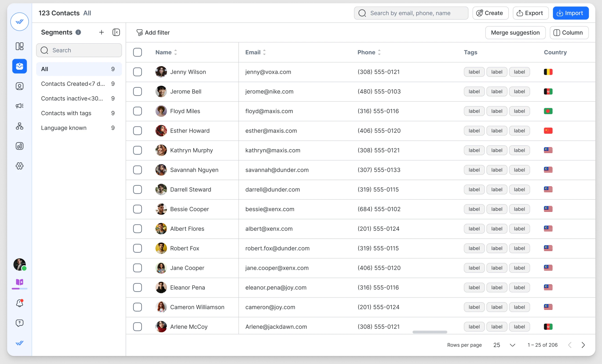Open the notifications bell icon

pyautogui.click(x=20, y=303)
